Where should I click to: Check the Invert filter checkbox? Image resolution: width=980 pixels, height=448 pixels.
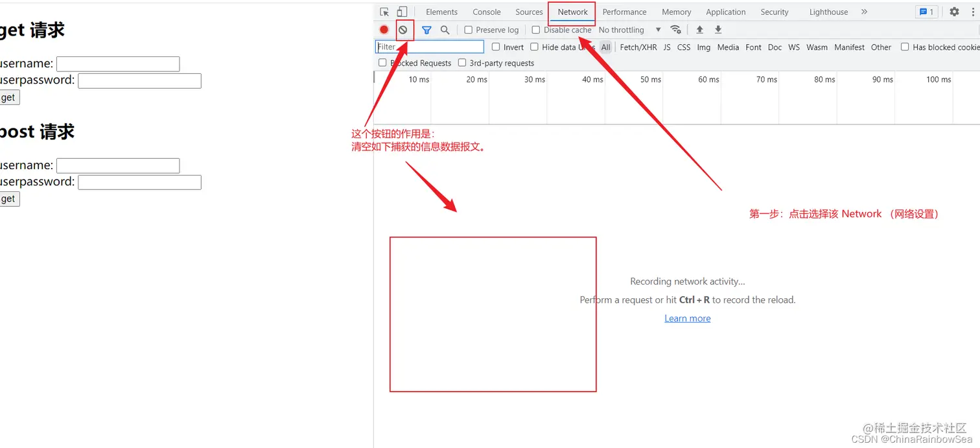(x=496, y=47)
